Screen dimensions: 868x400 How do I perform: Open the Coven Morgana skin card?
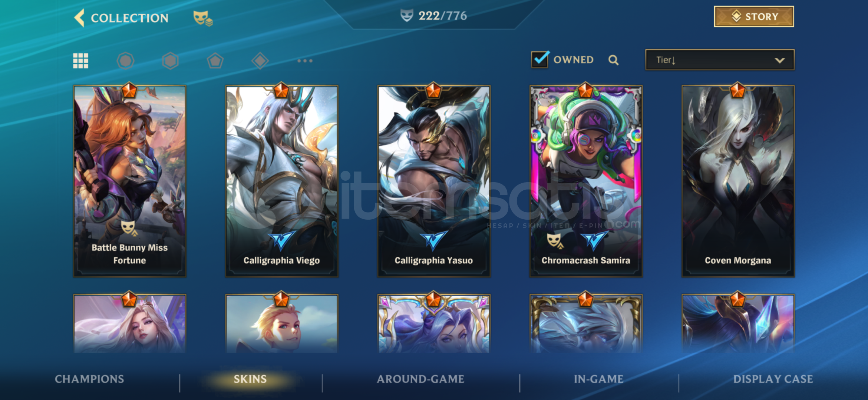738,181
